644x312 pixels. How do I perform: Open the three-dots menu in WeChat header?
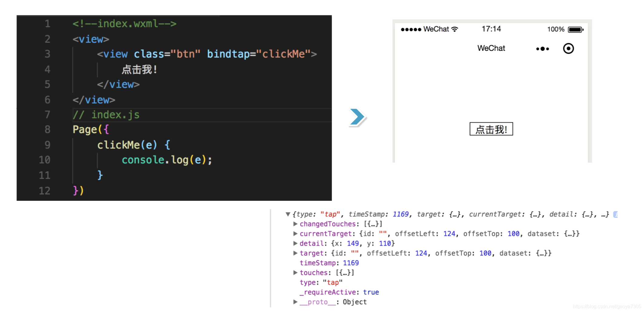[542, 49]
